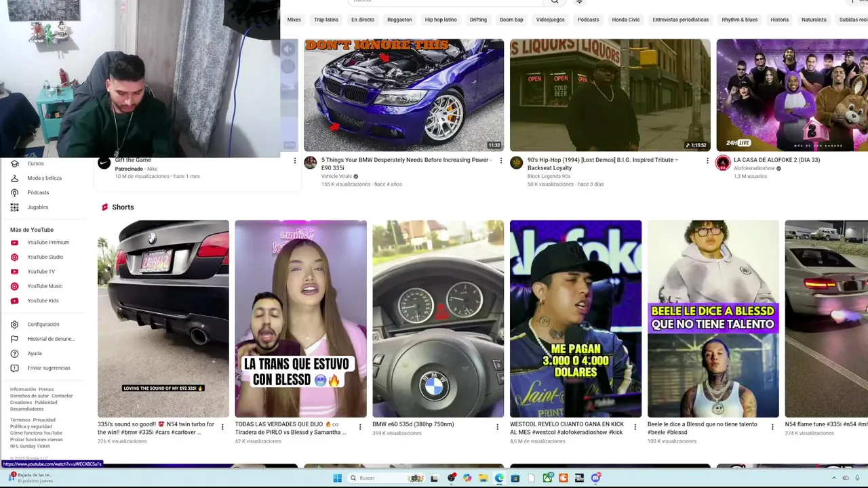Open YouTube Kids icon link
868x488 pixels.
tap(14, 301)
